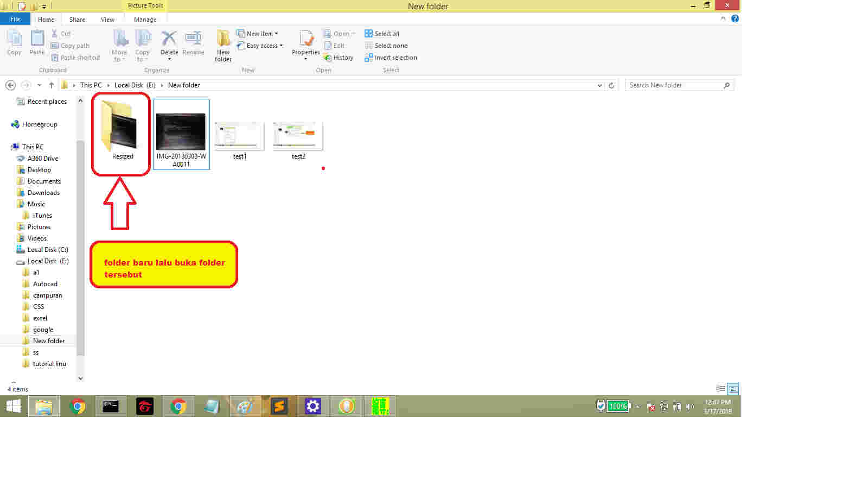Open Sublime Text from taskbar
Viewport: 868px width, 486px height.
[279, 406]
